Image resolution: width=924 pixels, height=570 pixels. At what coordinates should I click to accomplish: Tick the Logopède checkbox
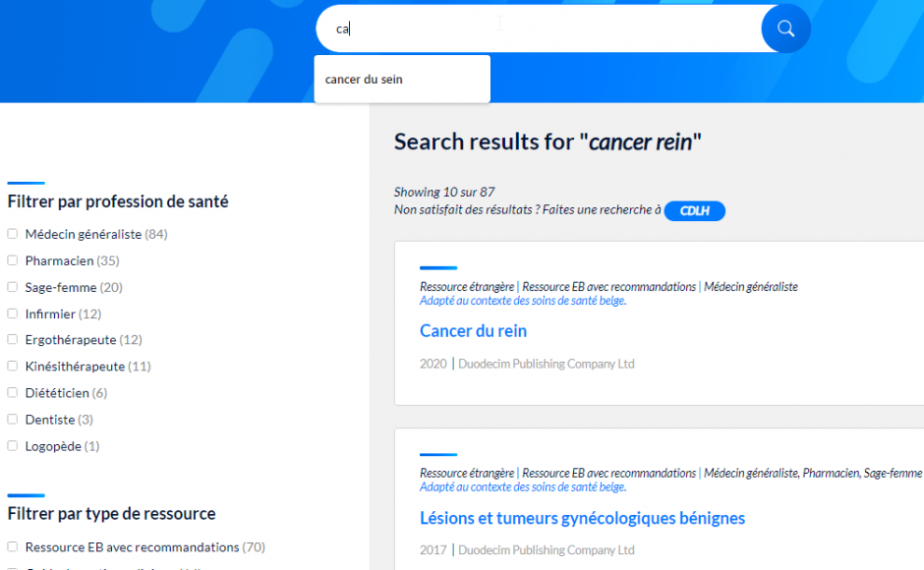tap(13, 445)
